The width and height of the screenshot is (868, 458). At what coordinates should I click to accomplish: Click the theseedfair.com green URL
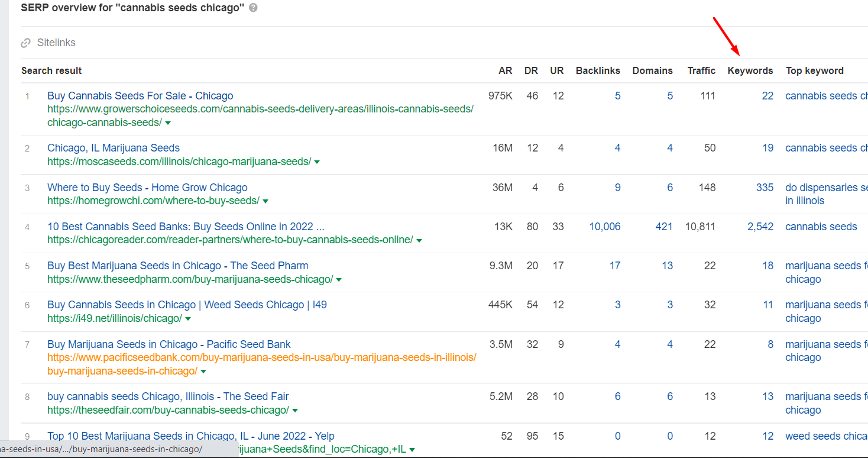tap(168, 410)
